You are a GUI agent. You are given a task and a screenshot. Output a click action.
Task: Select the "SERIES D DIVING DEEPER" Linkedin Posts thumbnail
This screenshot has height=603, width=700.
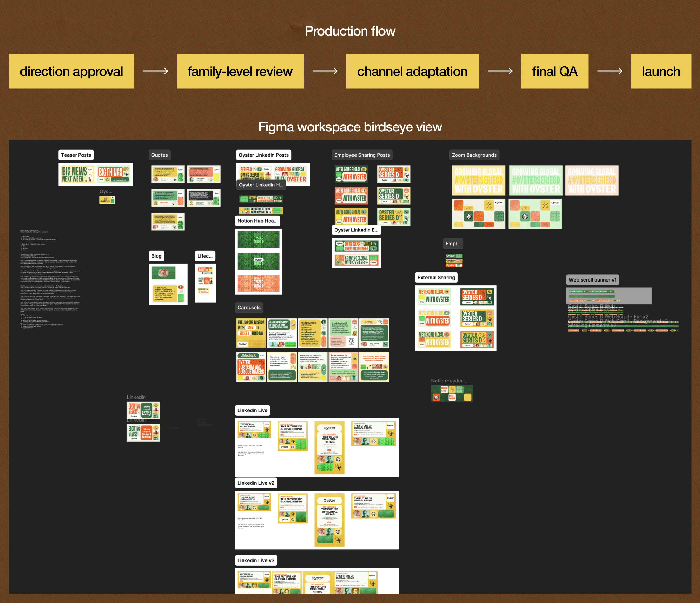point(256,174)
